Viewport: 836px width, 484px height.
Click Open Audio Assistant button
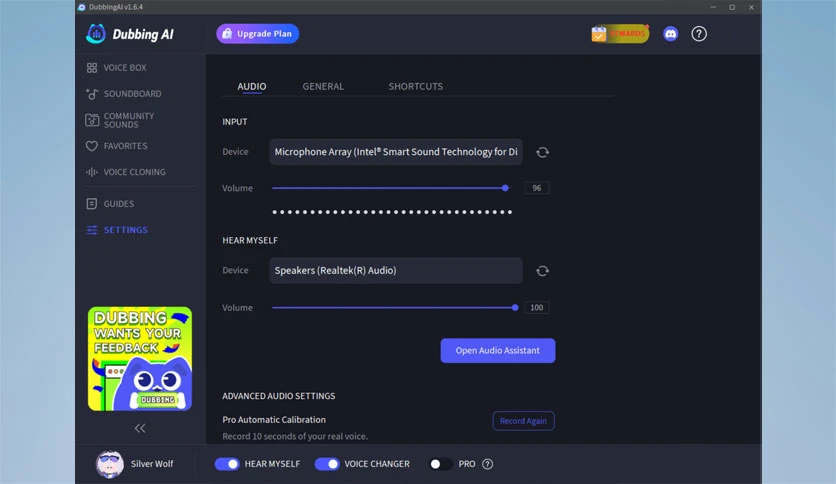[x=497, y=350]
